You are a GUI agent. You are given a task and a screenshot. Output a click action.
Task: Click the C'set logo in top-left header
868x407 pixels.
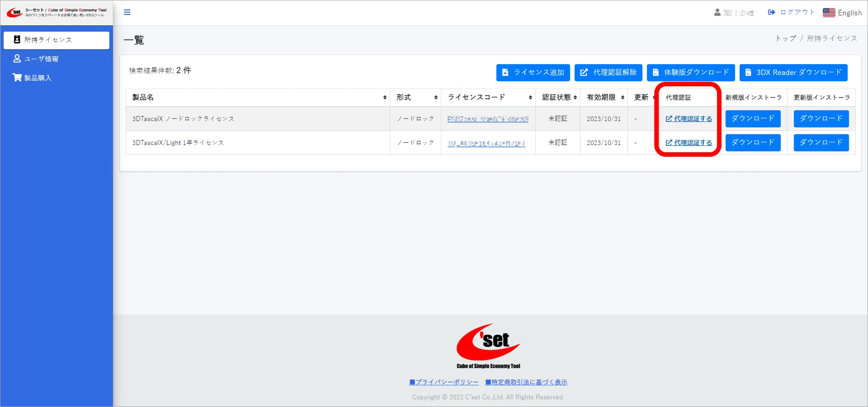tap(14, 13)
